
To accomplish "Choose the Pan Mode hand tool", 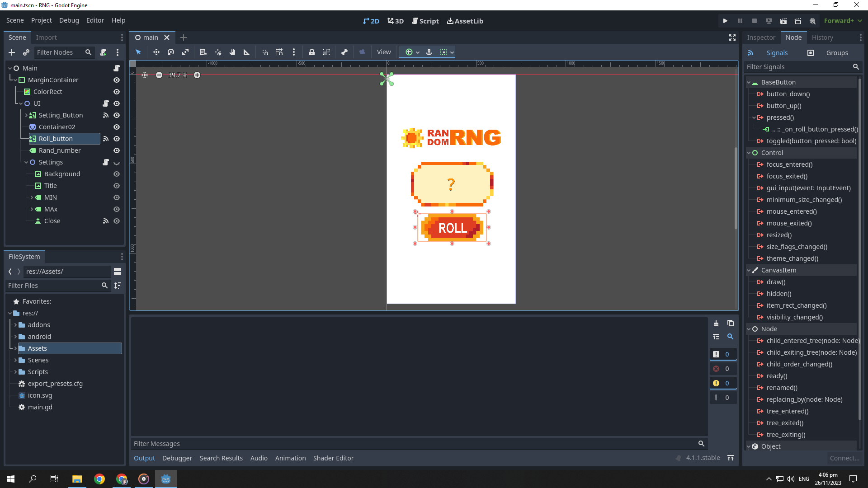I will point(232,52).
